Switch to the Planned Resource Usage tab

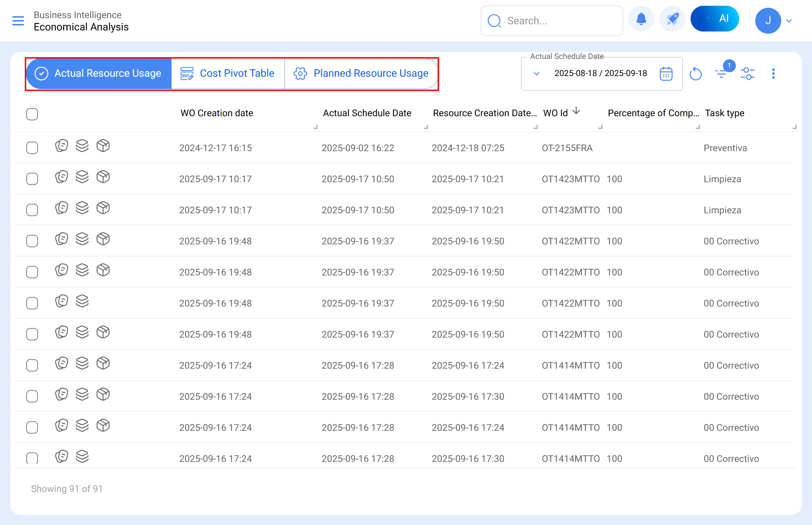click(x=361, y=74)
